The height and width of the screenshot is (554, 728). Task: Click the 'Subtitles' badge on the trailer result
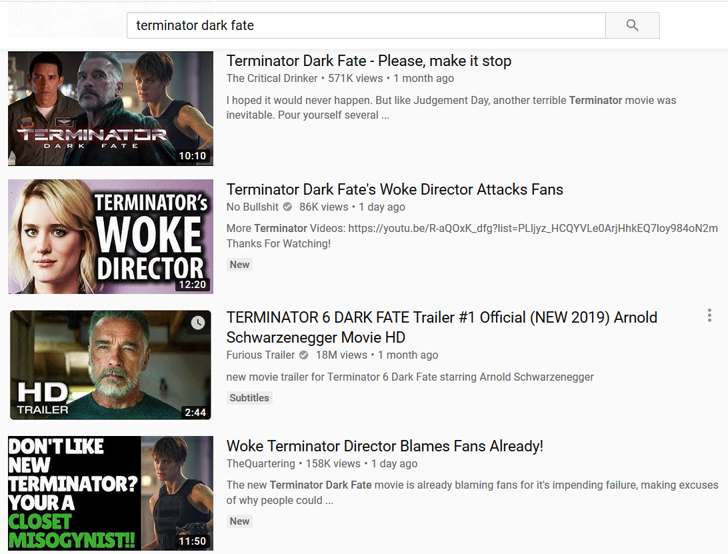pos(249,398)
